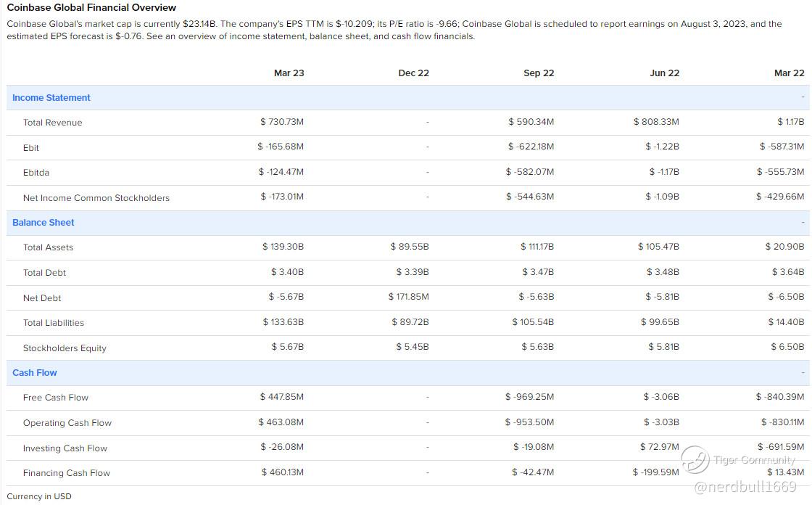Image resolution: width=812 pixels, height=505 pixels.
Task: Click the $ -544.63M net income value
Action: click(530, 197)
